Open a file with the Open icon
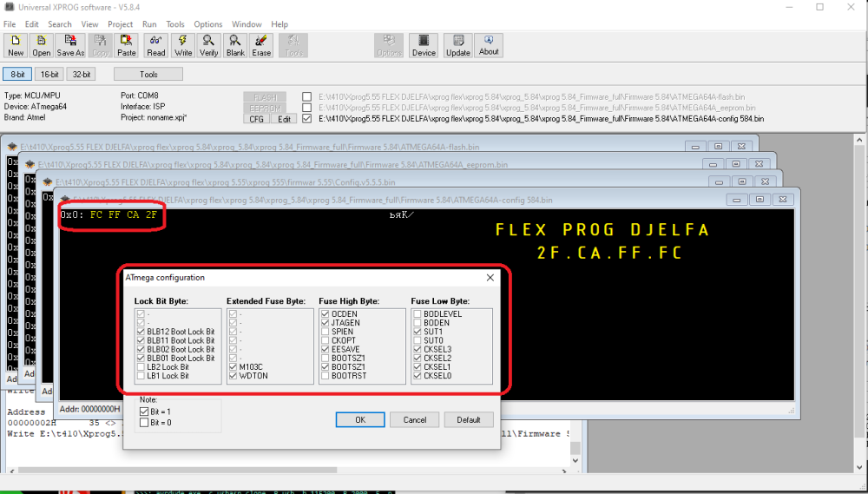The height and width of the screenshot is (494, 868). (x=41, y=45)
